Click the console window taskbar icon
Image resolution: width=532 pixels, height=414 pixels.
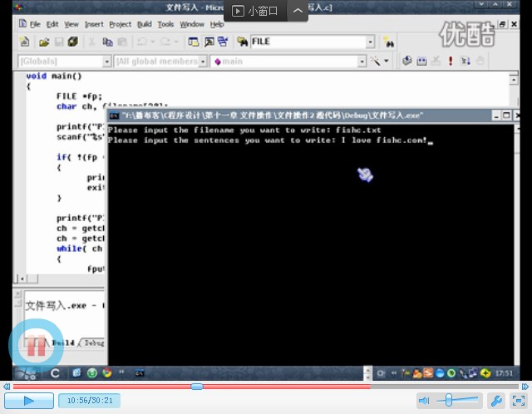tap(140, 373)
